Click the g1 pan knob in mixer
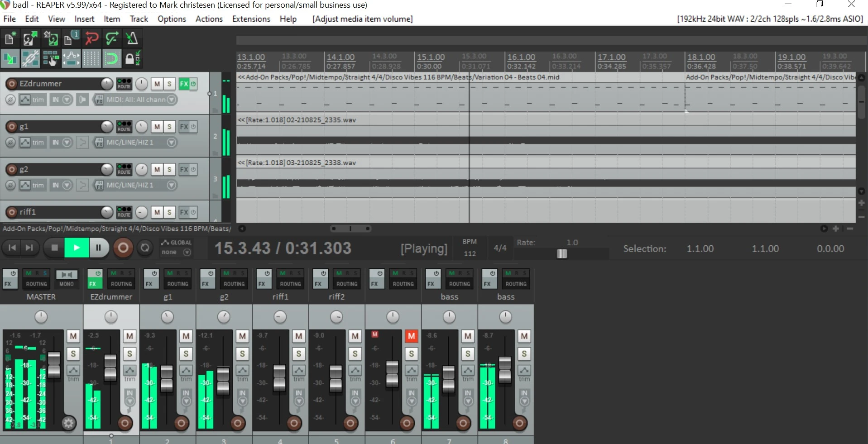 coord(167,317)
